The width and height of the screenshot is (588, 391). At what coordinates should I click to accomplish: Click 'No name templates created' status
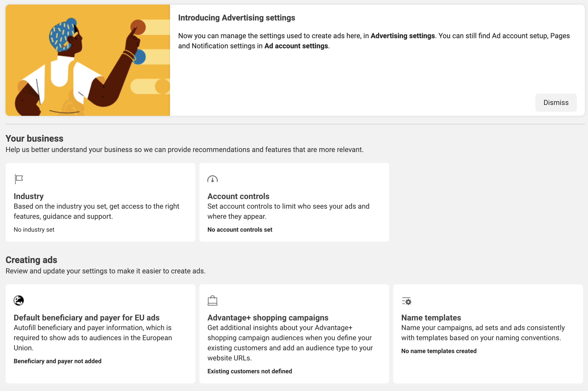pyautogui.click(x=439, y=351)
